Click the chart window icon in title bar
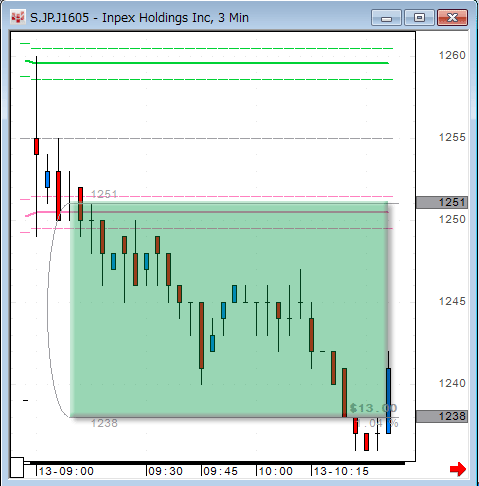Screen dimensions: 479x486 coord(18,17)
